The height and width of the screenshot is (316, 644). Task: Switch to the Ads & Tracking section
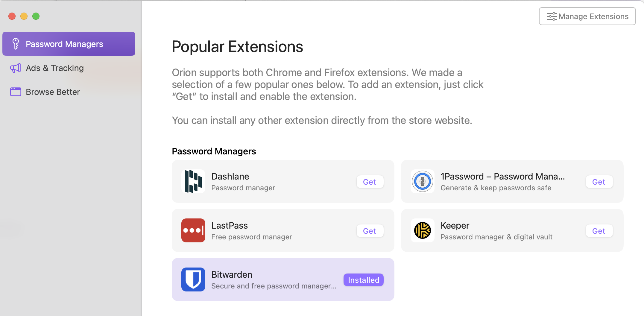[x=55, y=68]
